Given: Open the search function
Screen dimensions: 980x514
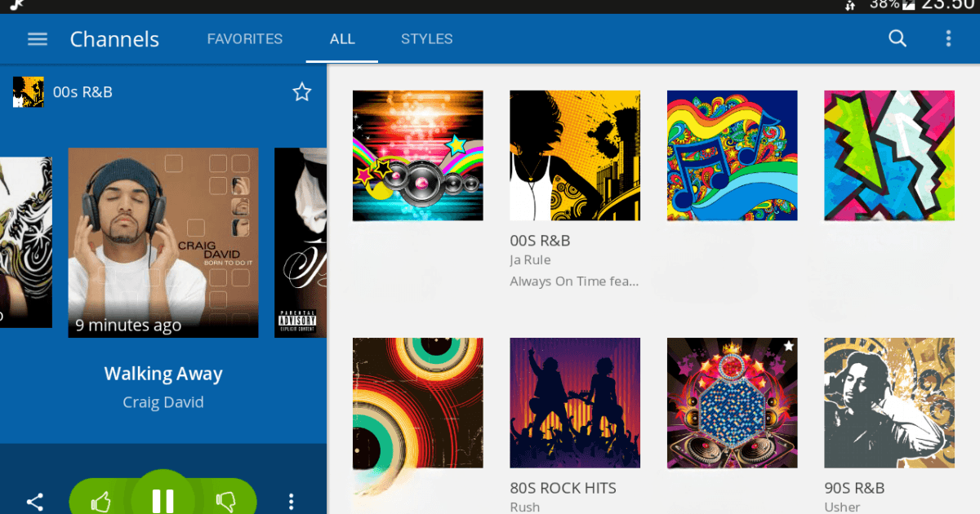Looking at the screenshot, I should (898, 38).
